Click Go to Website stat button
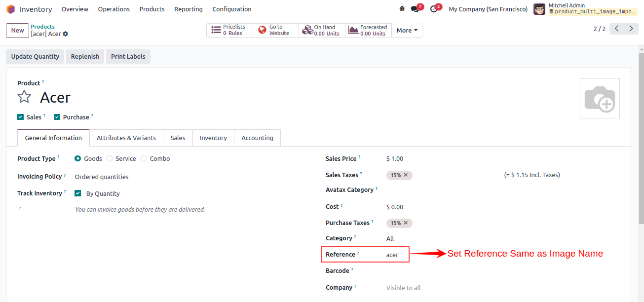The image size is (644, 302). (x=275, y=30)
